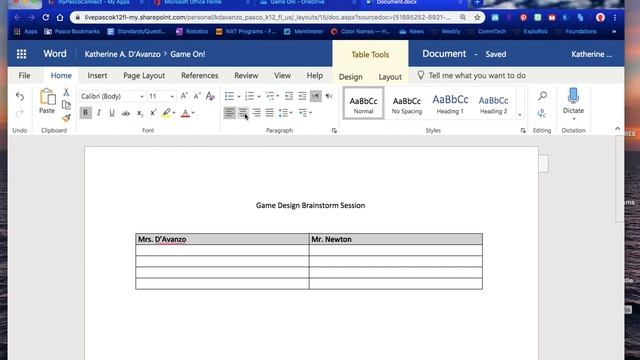This screenshot has width=640, height=360.
Task: Click Tell me what you want to do
Action: (x=477, y=76)
